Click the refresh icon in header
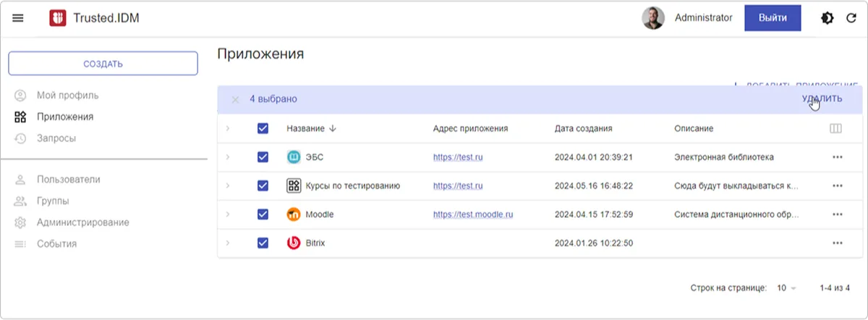868x320 pixels. [x=851, y=18]
